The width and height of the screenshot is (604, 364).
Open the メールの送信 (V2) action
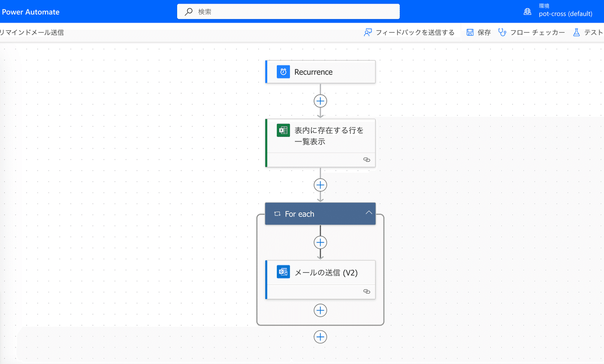(x=321, y=279)
